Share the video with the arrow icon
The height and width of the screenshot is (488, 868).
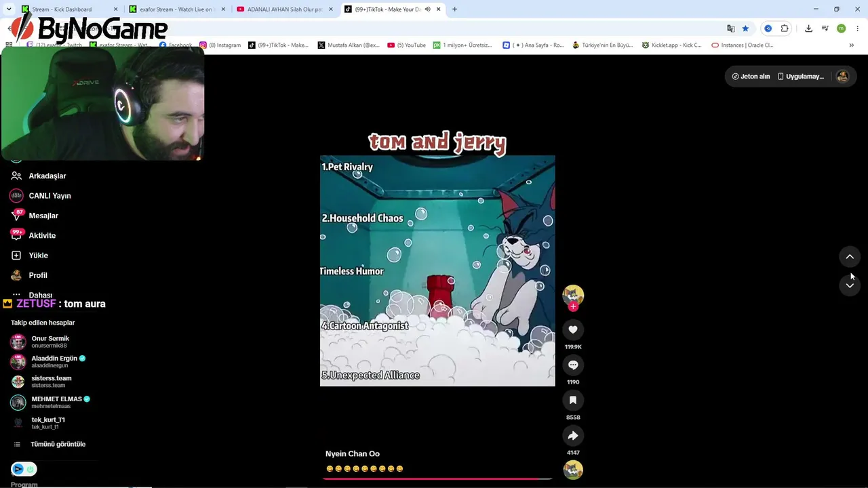click(x=573, y=435)
